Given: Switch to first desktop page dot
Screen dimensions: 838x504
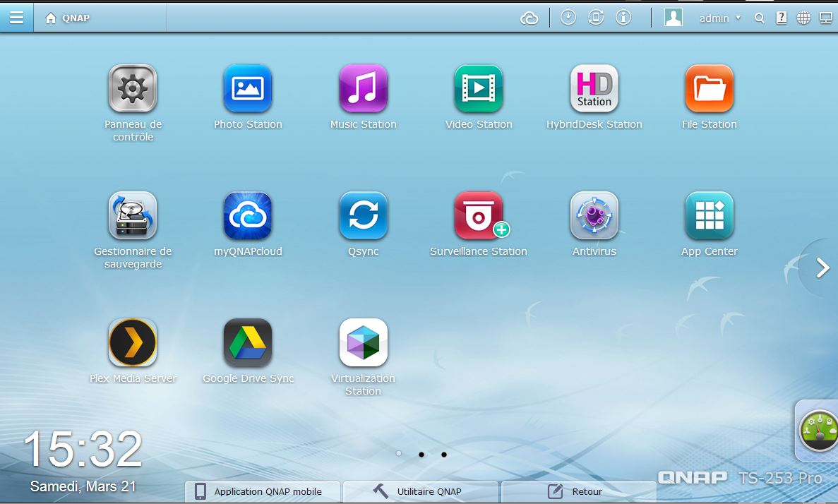Looking at the screenshot, I should pyautogui.click(x=399, y=454).
